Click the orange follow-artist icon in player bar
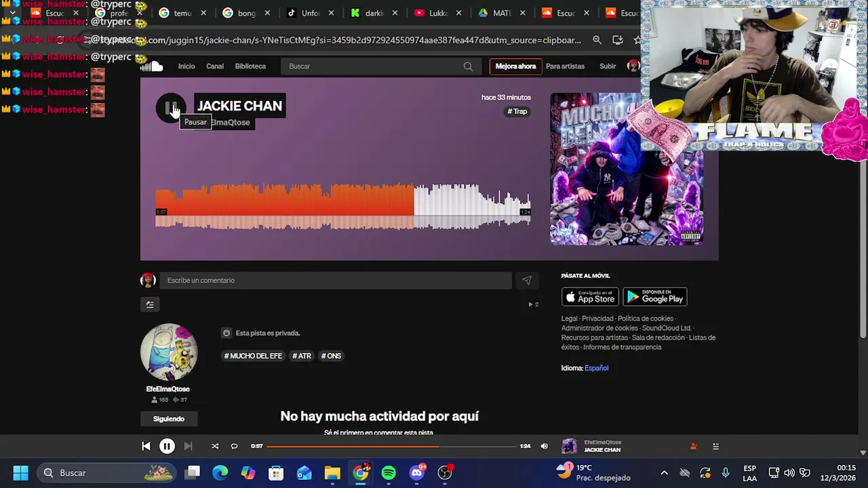 click(x=693, y=446)
